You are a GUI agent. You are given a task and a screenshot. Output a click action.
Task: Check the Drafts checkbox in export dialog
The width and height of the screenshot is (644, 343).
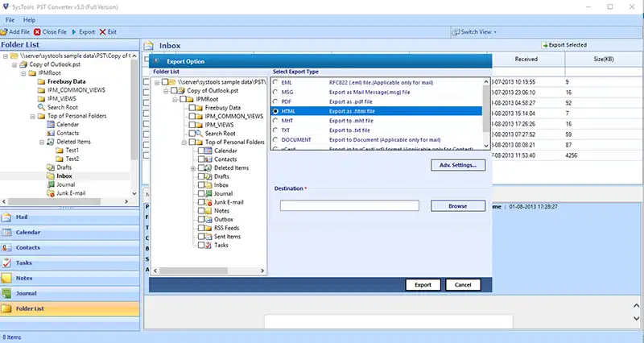coord(200,176)
